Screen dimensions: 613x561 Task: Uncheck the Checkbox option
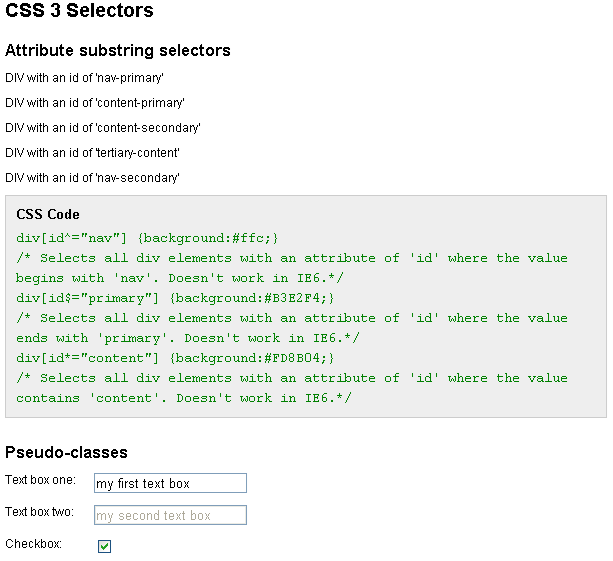104,546
